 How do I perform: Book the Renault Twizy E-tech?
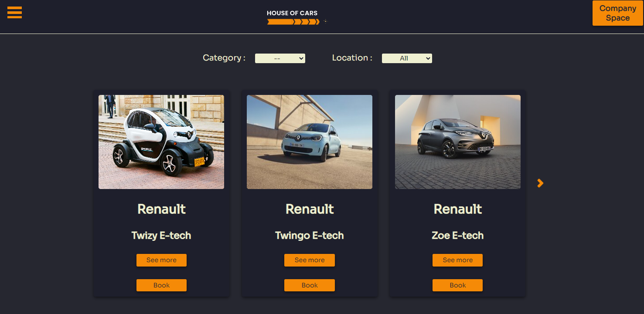[161, 285]
